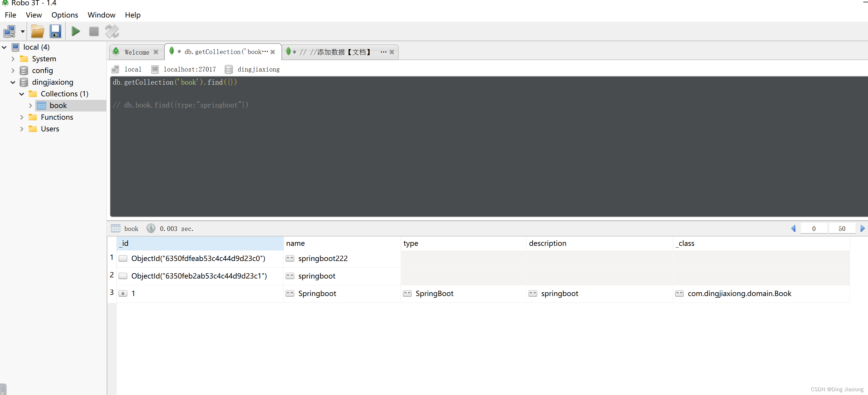Run the query with the green play button

pos(76,31)
